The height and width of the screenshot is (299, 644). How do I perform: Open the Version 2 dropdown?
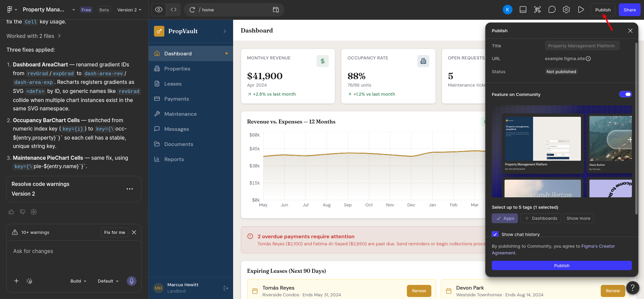click(x=129, y=10)
